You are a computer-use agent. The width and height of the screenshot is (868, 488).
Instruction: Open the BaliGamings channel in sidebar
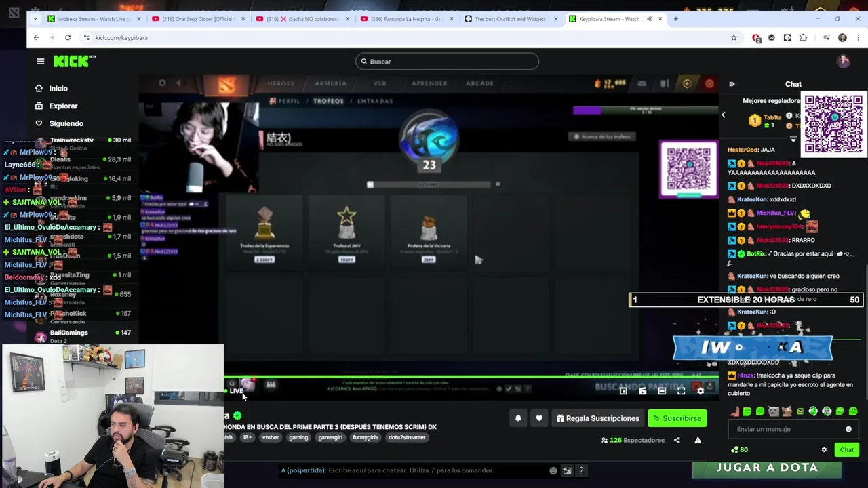pos(83,336)
